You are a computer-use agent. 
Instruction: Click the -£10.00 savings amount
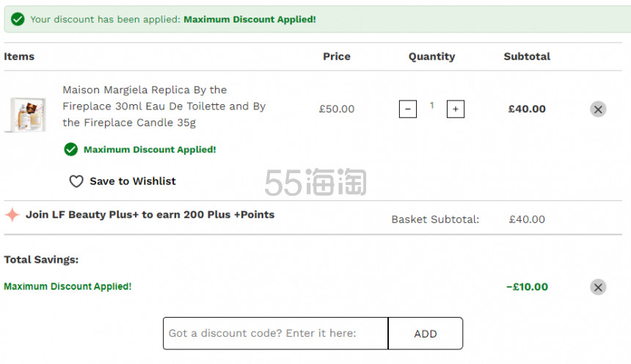[x=527, y=287]
